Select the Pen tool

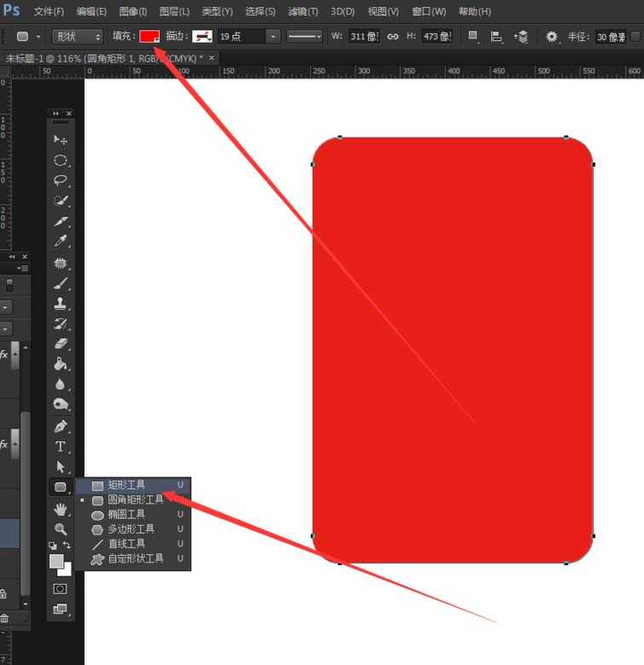(x=60, y=426)
